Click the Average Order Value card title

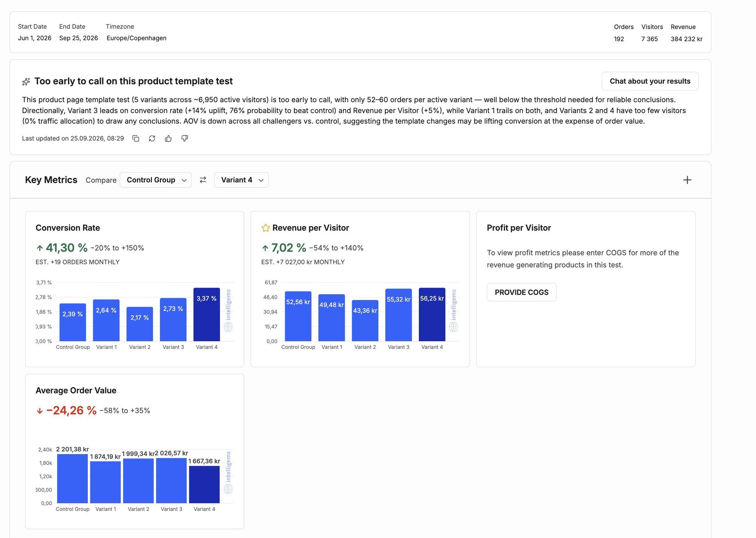coord(76,390)
